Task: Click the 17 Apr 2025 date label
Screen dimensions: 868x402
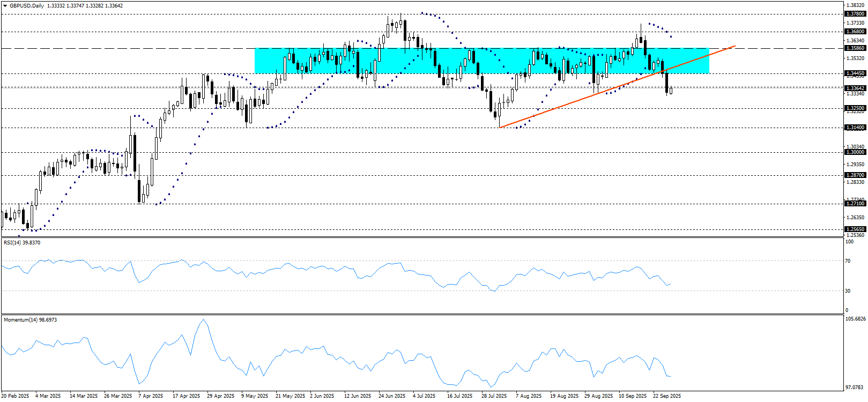Action: 187,396
